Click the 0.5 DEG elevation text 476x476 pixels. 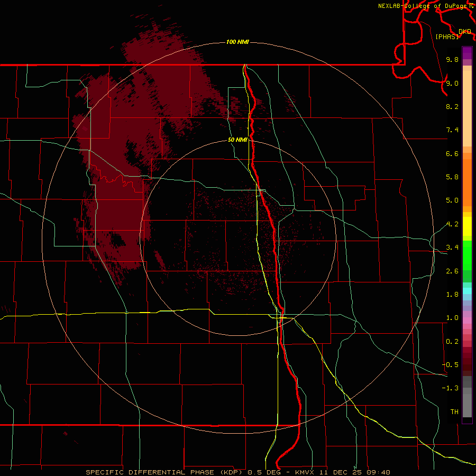pos(263,472)
